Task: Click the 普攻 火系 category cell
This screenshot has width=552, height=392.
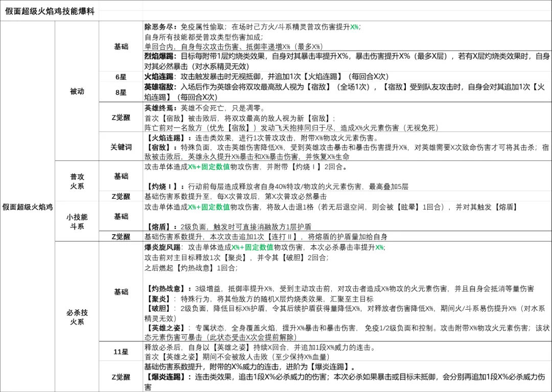Action: click(77, 181)
